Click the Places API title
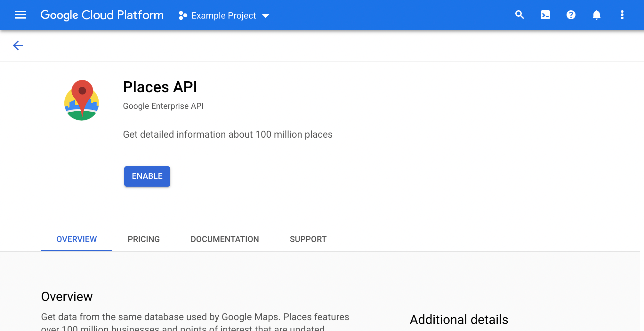This screenshot has width=644, height=331. point(160,87)
